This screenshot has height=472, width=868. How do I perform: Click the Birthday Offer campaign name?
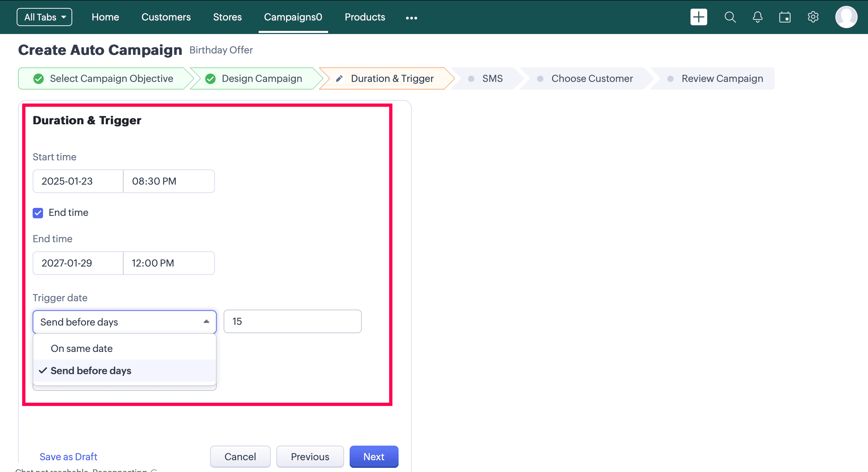click(221, 50)
